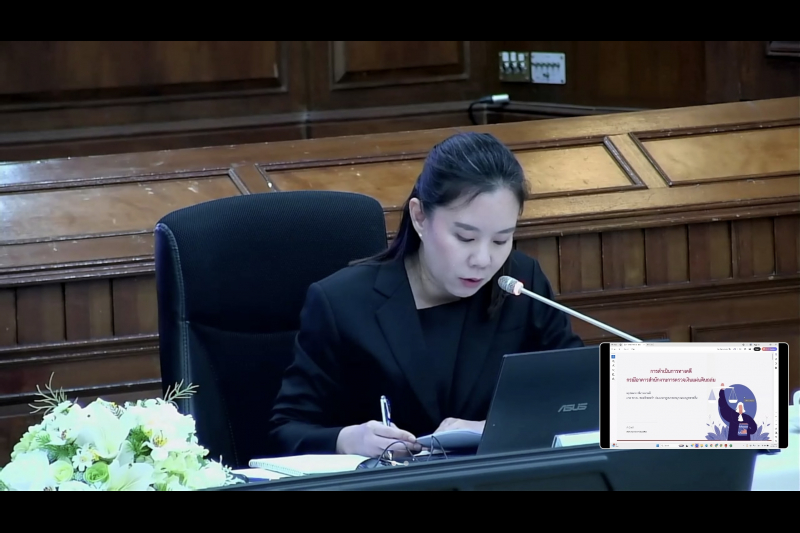Click the second tool icon in left toolbar
Image resolution: width=800 pixels, height=533 pixels.
(613, 361)
